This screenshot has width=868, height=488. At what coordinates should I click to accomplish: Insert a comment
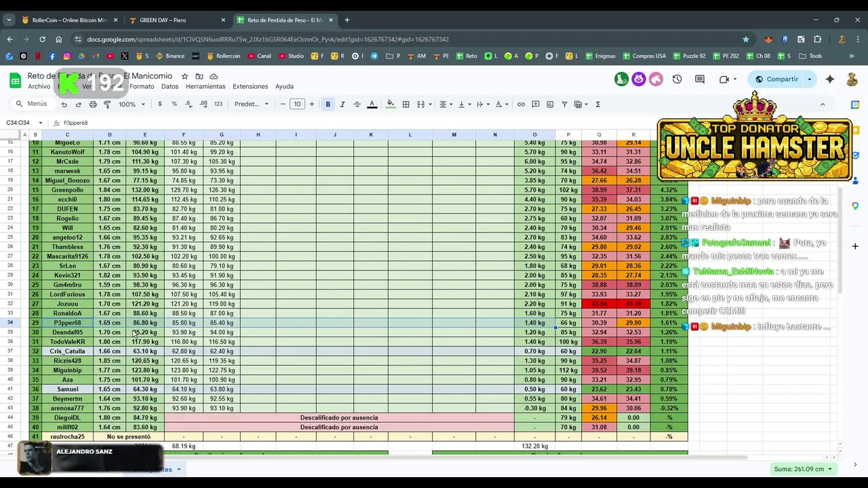[536, 104]
